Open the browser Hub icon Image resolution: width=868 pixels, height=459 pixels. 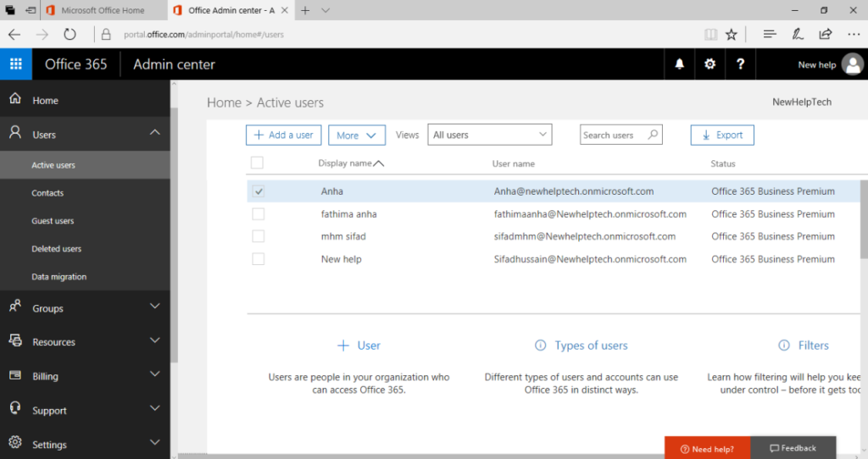[x=770, y=34]
